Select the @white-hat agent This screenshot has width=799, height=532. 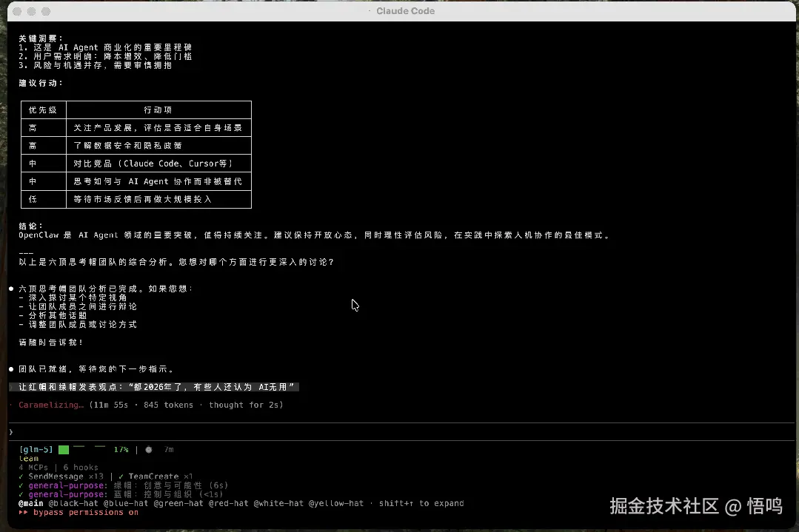point(278,503)
